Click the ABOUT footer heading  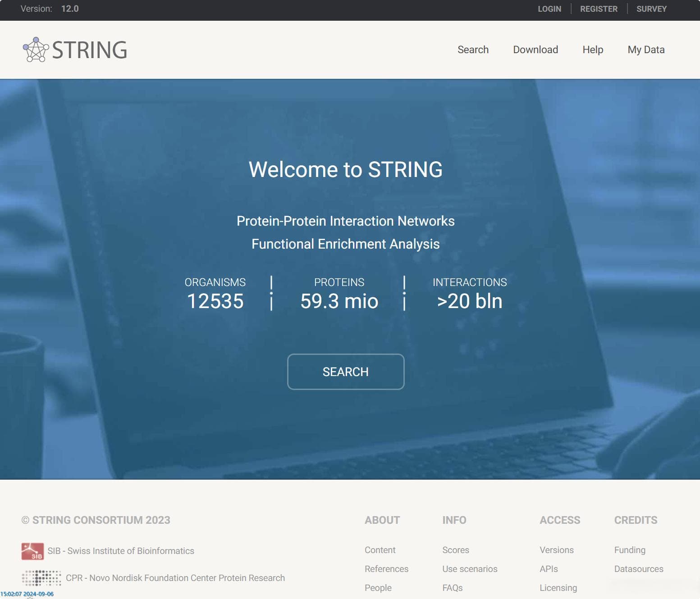(382, 520)
